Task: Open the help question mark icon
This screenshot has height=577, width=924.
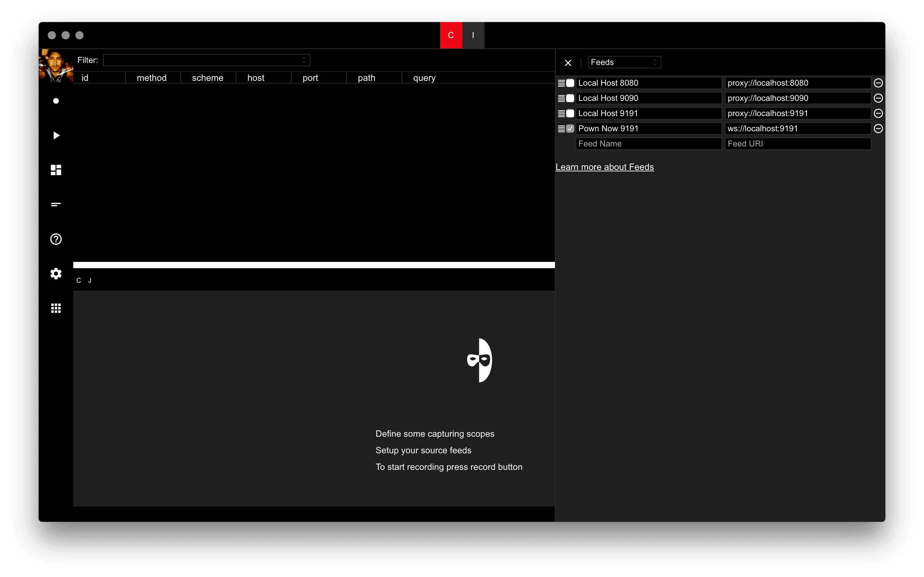Action: (56, 239)
